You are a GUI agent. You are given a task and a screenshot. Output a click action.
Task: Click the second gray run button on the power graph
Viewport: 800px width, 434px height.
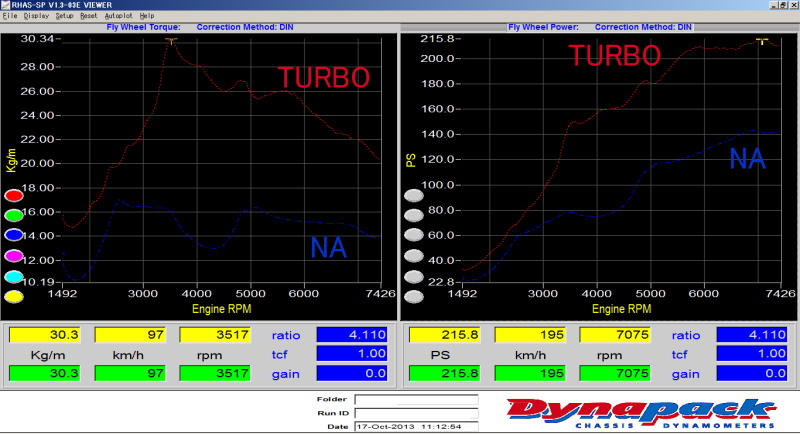point(414,215)
